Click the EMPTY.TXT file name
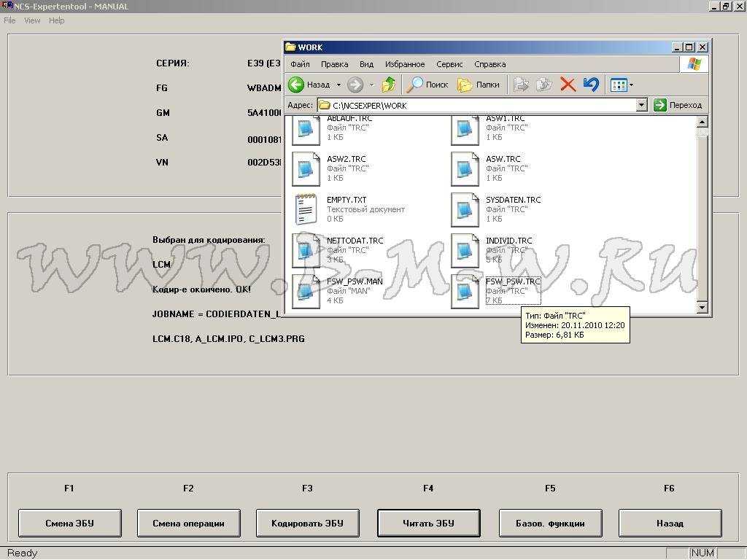Screen dimensions: 747x560 point(347,200)
